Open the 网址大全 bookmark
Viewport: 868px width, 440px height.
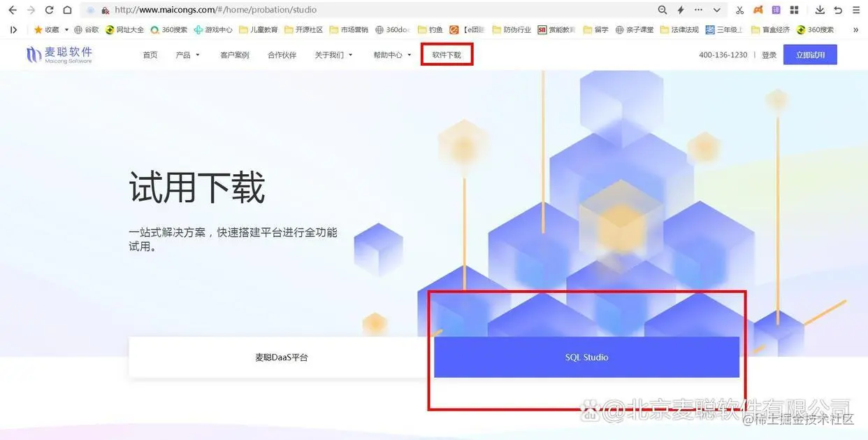pos(125,29)
